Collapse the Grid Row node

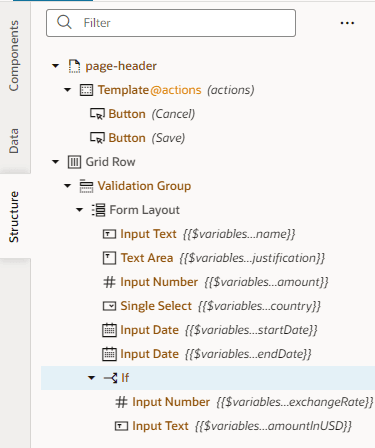click(x=56, y=162)
